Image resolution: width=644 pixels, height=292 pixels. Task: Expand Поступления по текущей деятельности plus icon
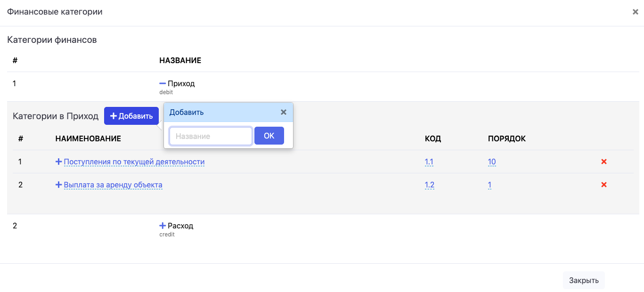pyautogui.click(x=59, y=162)
